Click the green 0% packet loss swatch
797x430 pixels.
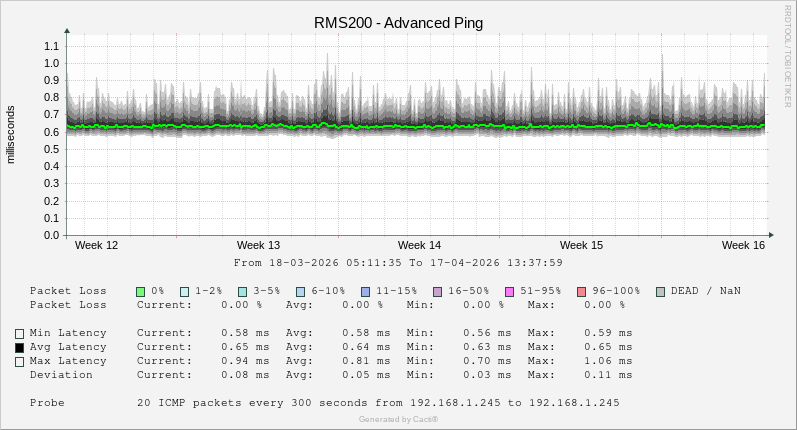pyautogui.click(x=141, y=291)
